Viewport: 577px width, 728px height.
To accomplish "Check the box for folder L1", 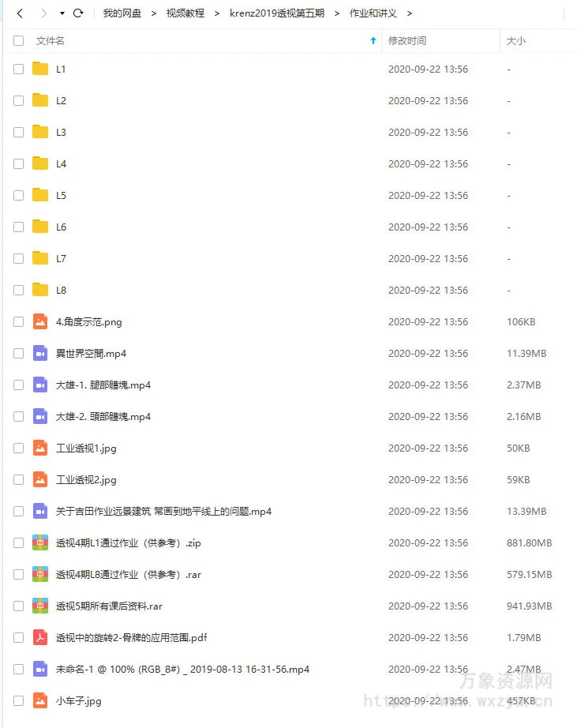I will [x=19, y=69].
